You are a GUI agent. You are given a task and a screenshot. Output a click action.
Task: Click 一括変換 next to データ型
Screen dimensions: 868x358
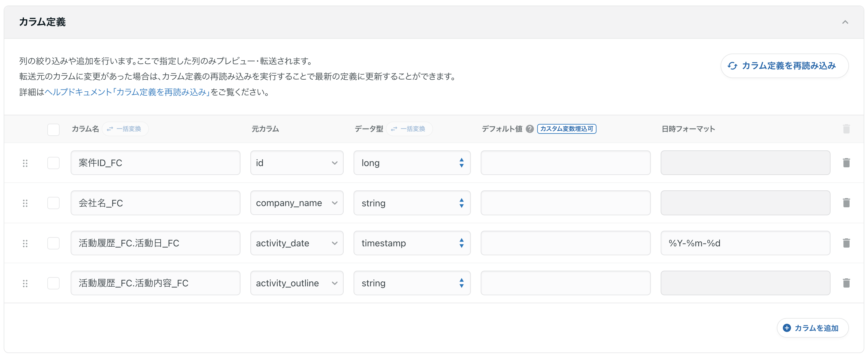click(409, 129)
